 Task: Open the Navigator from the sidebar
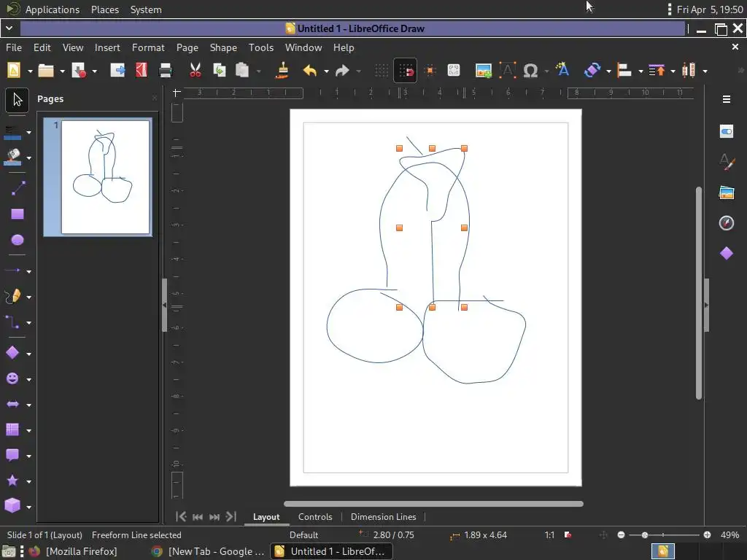727,223
